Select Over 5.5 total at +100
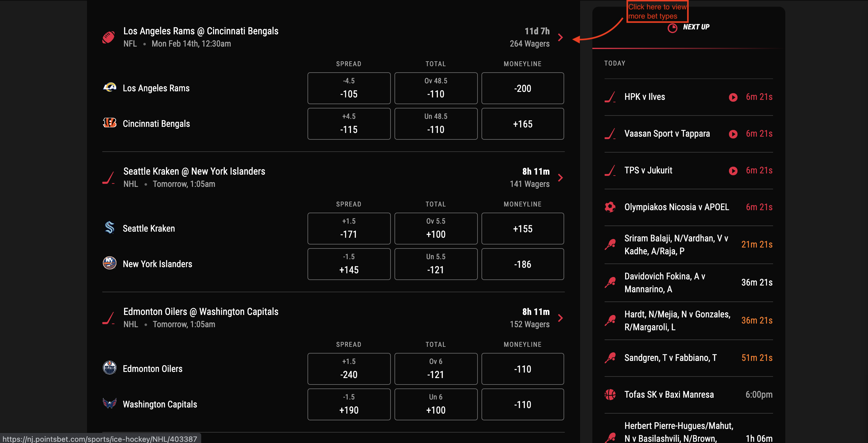 (x=436, y=228)
